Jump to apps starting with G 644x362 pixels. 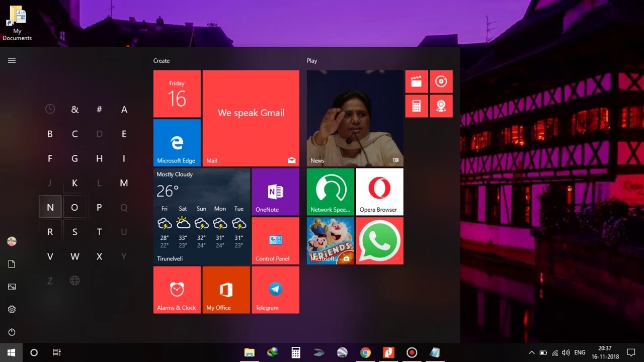(75, 158)
